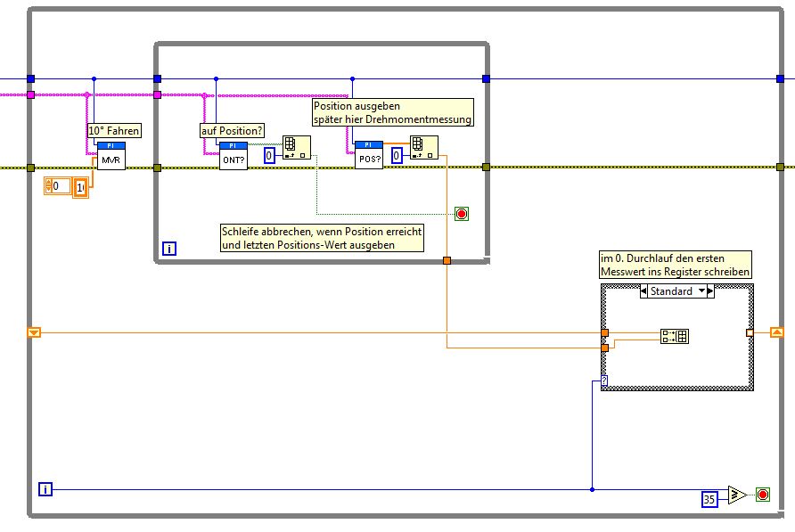Click Index Array node after ONT?

click(297, 148)
